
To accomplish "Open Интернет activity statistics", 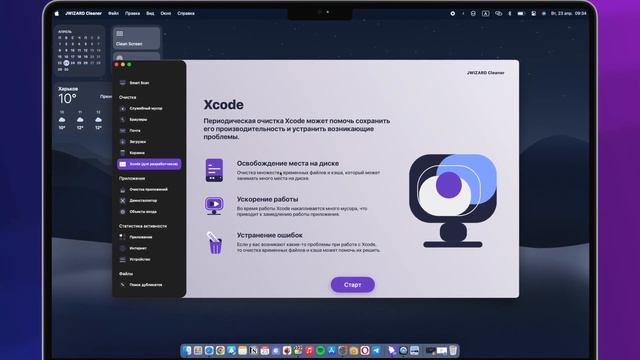I will click(149, 248).
